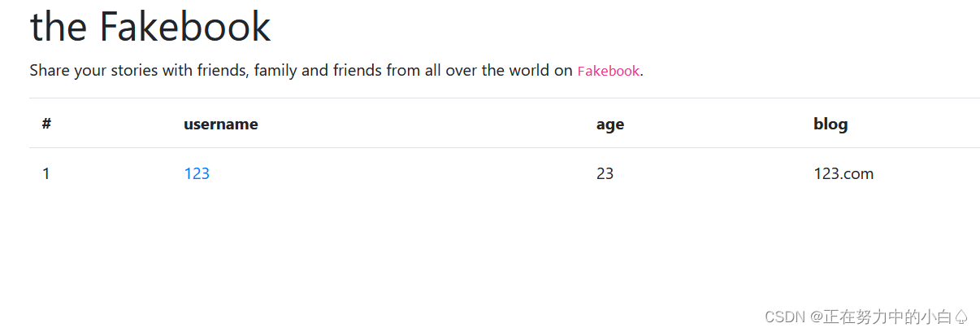Click the age value 23
This screenshot has height=332, width=980.
pos(605,173)
